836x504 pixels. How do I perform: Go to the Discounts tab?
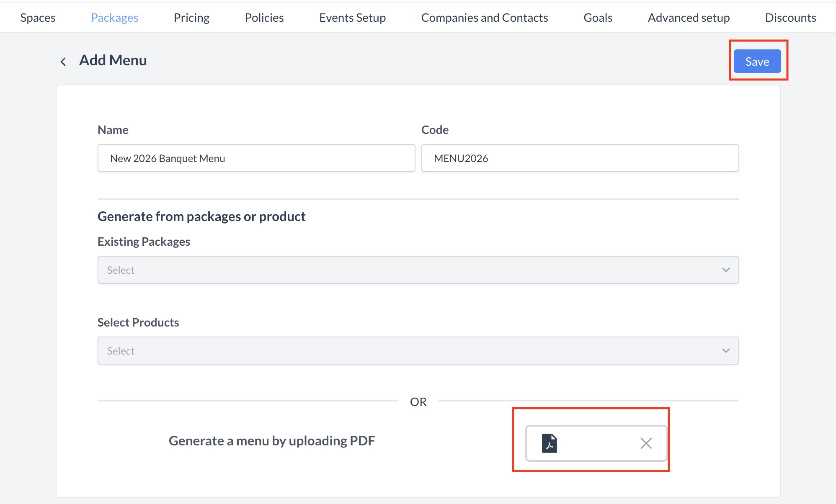(x=790, y=18)
